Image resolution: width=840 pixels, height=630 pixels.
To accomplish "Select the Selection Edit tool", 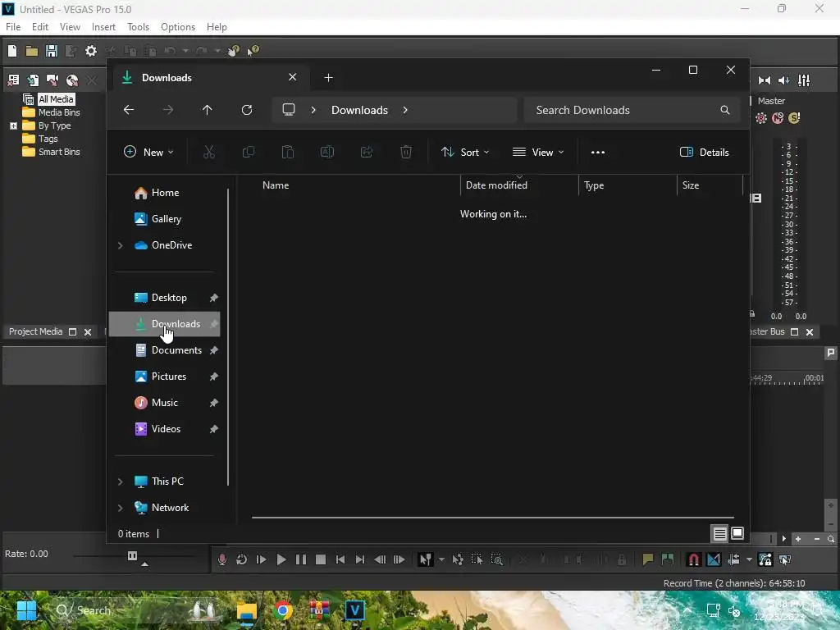I will pos(477,559).
